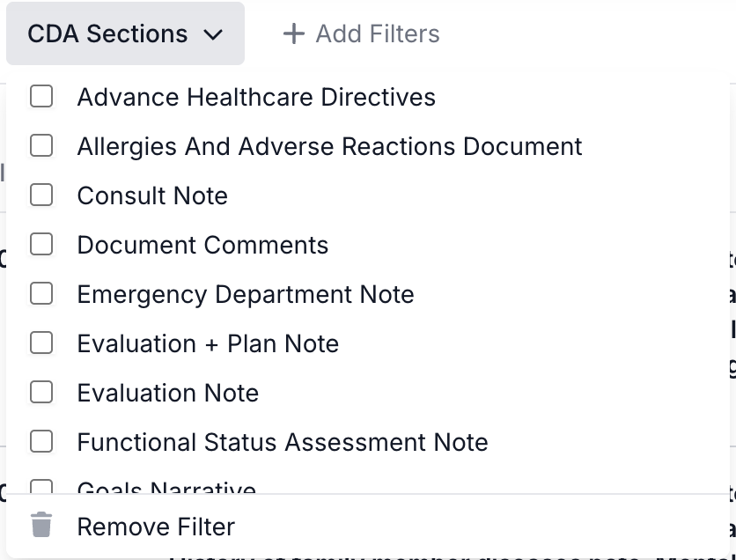Check the Advance Healthcare Directives checkbox
Image resolution: width=736 pixels, height=560 pixels.
(41, 96)
